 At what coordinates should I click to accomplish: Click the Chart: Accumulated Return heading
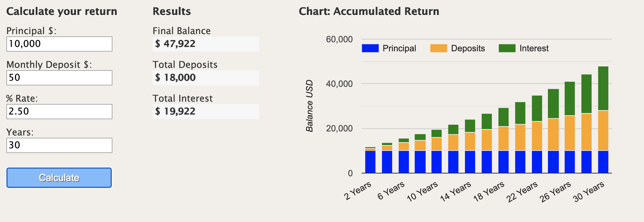369,11
